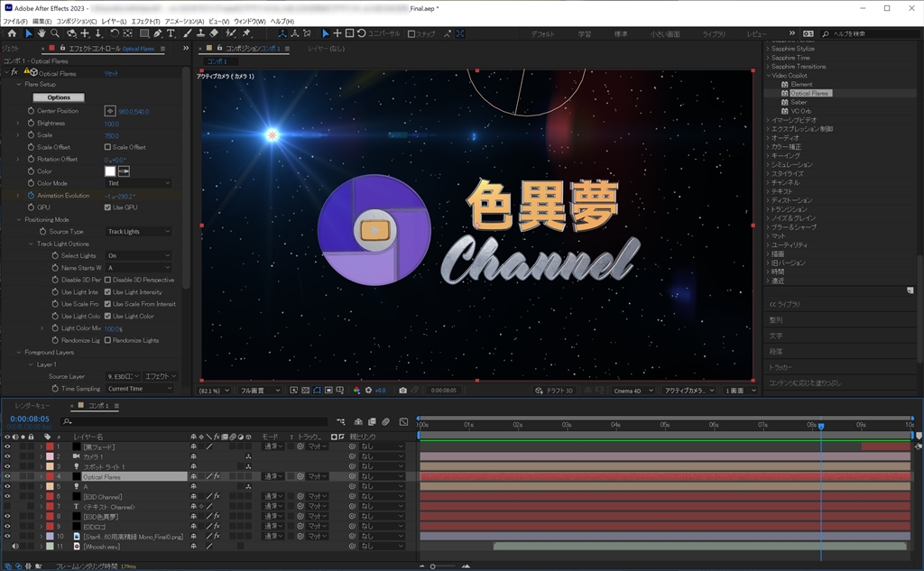Collapse the Flare Setup group
This screenshot has height=571, width=924.
click(19, 84)
